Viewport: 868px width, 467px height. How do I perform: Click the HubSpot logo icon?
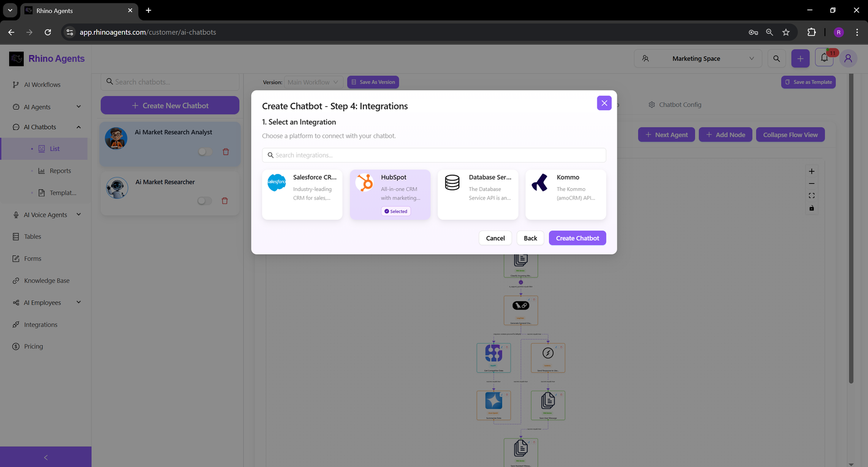(x=365, y=183)
